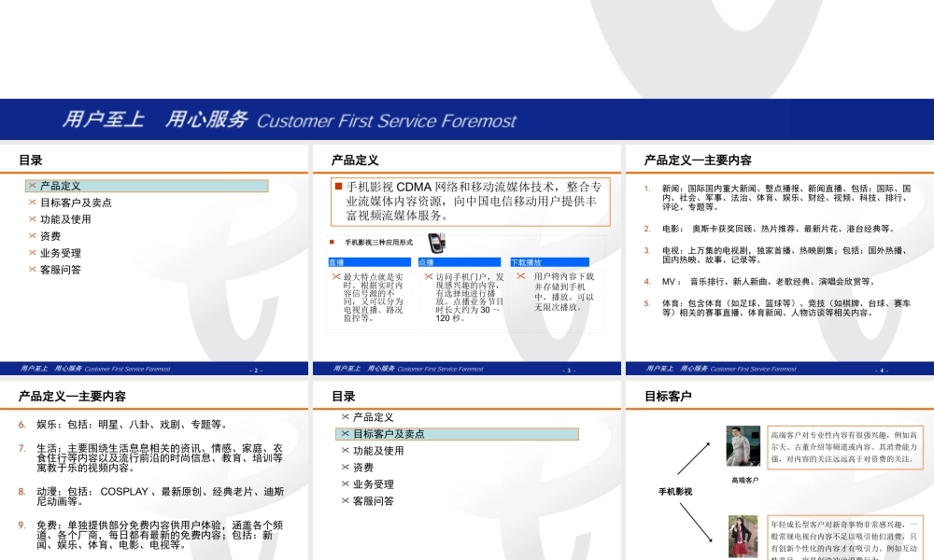Select the blue 下载播放 header bar
The height and width of the screenshot is (560, 934).
[x=550, y=262]
